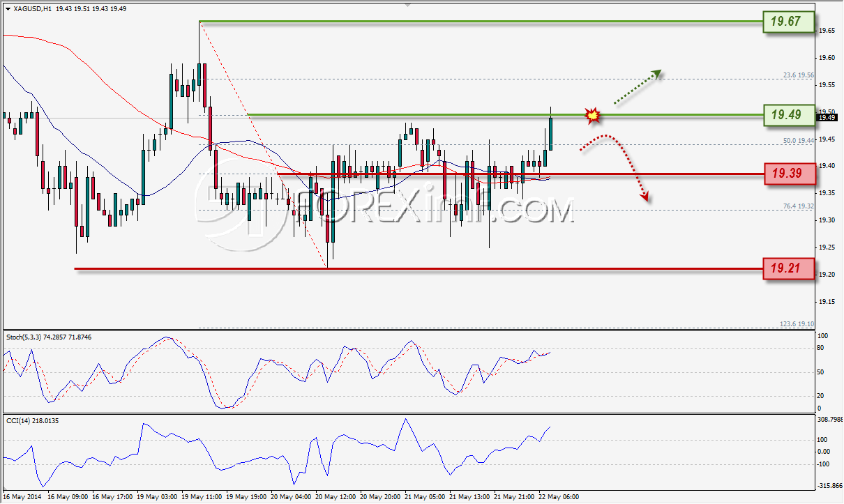
Task: Click the 20 May 12:00 time axis label
Action: point(336,497)
